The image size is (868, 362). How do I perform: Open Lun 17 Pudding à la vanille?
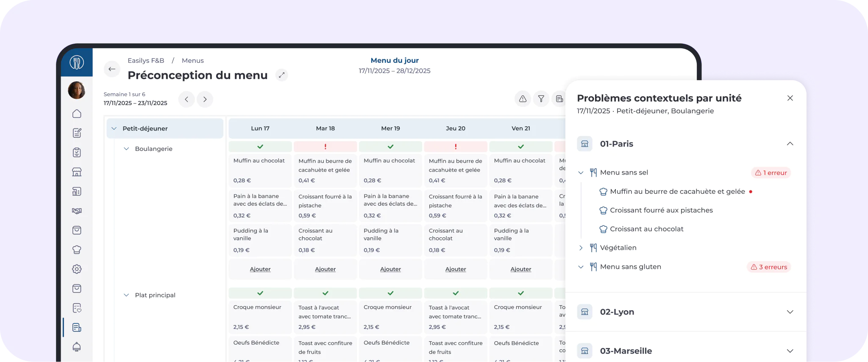pos(260,240)
